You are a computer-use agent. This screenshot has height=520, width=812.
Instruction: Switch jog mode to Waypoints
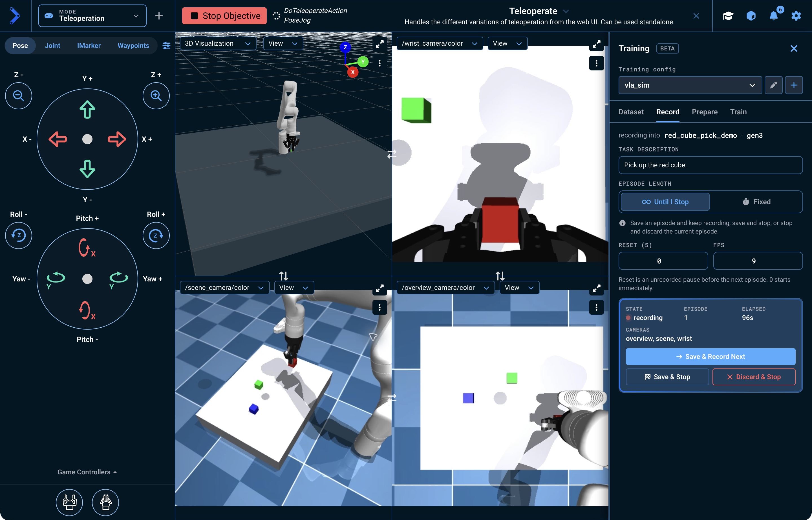(x=133, y=46)
